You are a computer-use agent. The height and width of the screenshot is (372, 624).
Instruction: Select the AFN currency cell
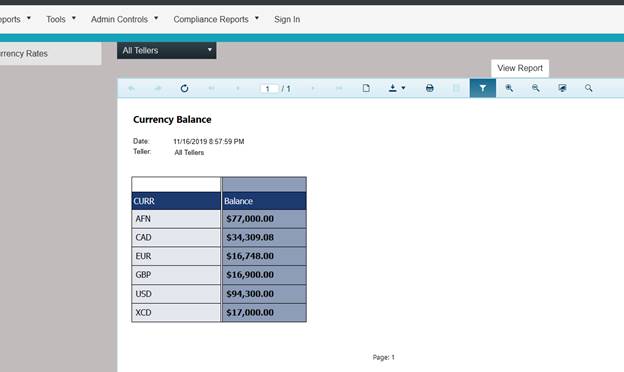click(176, 219)
